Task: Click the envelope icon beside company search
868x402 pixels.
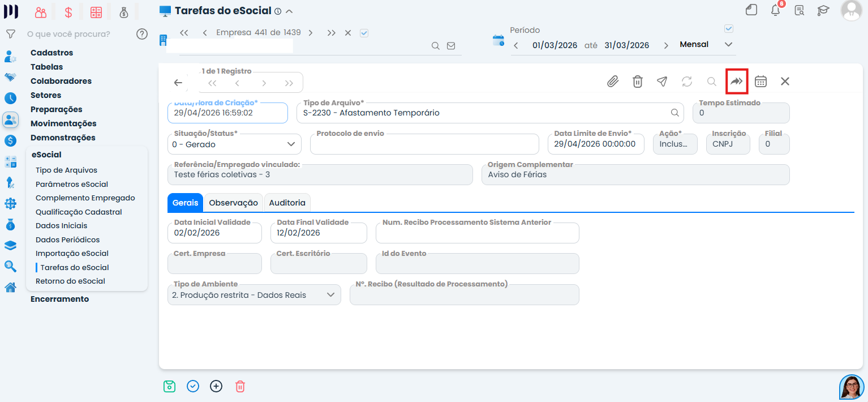Action: 451,46
